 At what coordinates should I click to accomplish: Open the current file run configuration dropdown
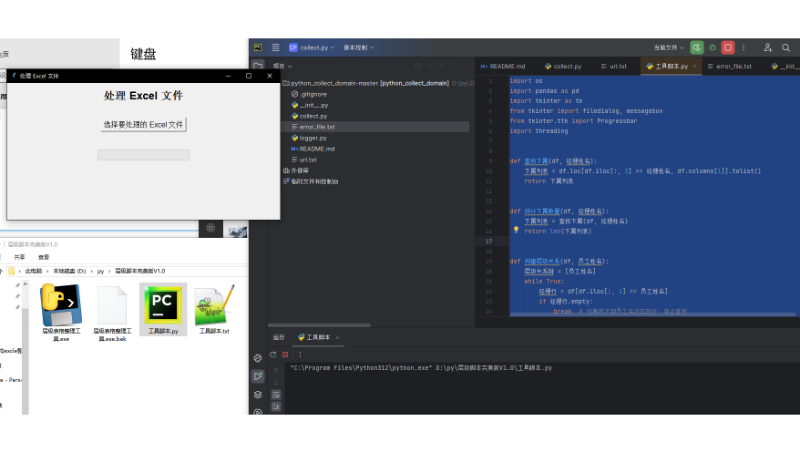pyautogui.click(x=669, y=47)
